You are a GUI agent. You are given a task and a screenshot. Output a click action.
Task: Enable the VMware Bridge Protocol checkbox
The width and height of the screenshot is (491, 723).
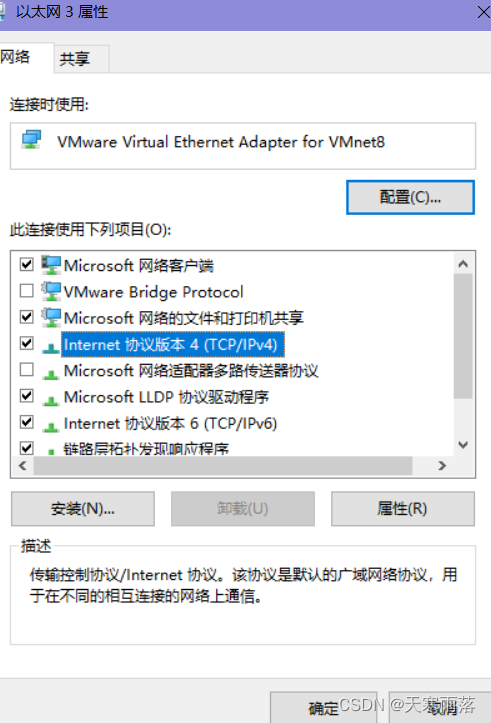point(27,291)
